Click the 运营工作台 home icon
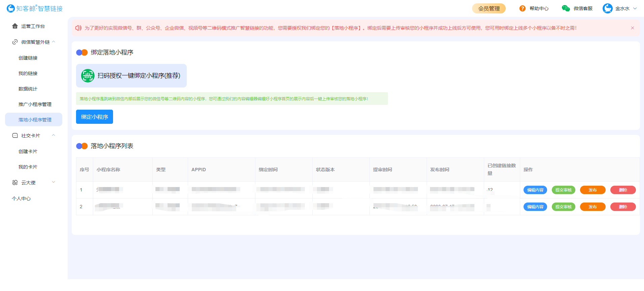The width and height of the screenshot is (644, 291). (15, 26)
